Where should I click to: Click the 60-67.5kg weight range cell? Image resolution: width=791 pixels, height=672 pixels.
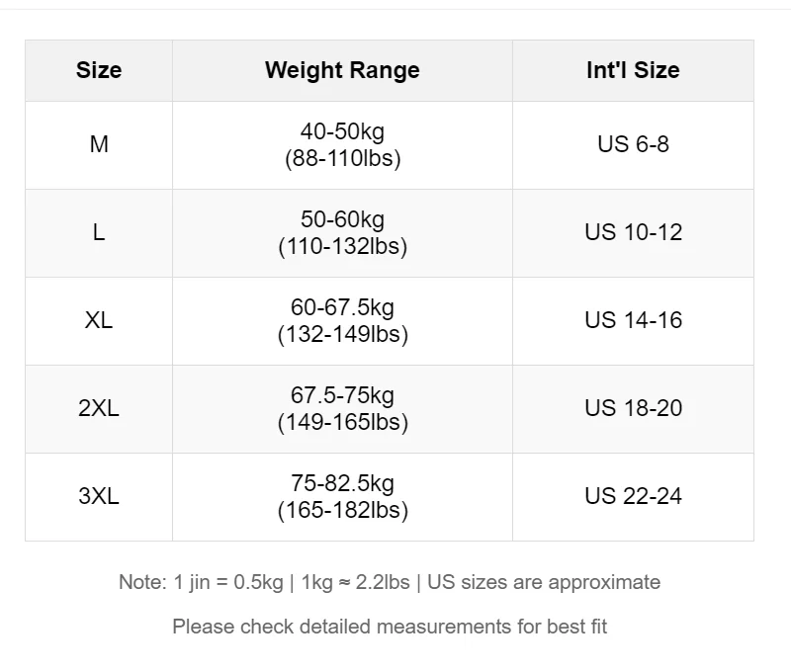(x=342, y=320)
